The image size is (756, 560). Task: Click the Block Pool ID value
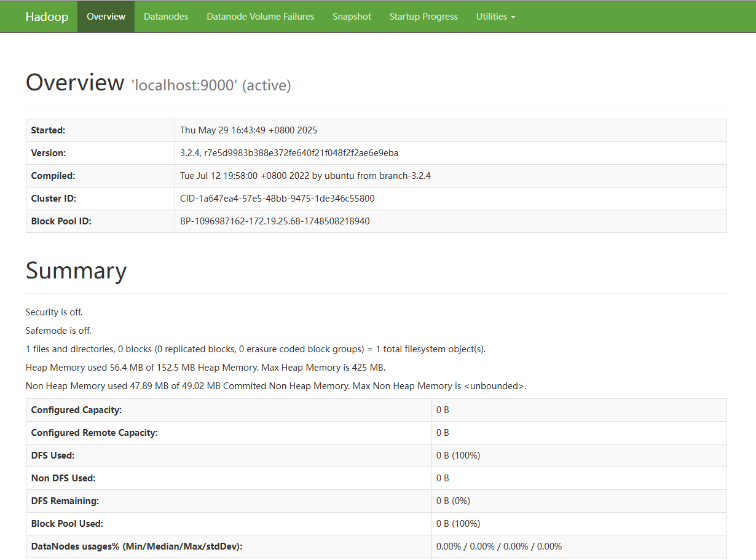point(275,221)
